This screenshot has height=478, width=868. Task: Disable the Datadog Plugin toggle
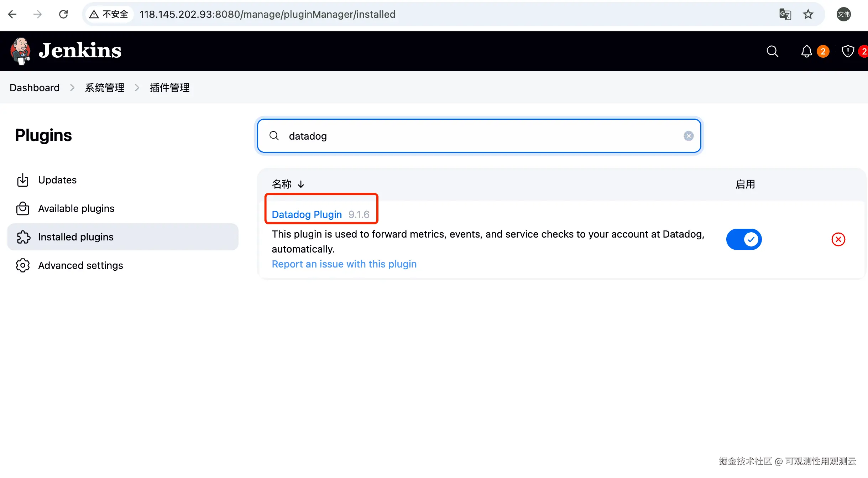(744, 239)
